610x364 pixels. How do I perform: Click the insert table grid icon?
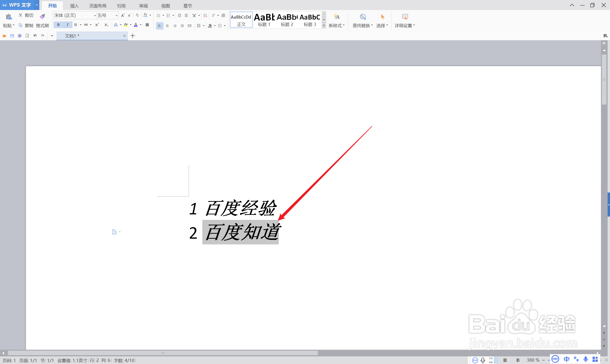click(x=223, y=15)
